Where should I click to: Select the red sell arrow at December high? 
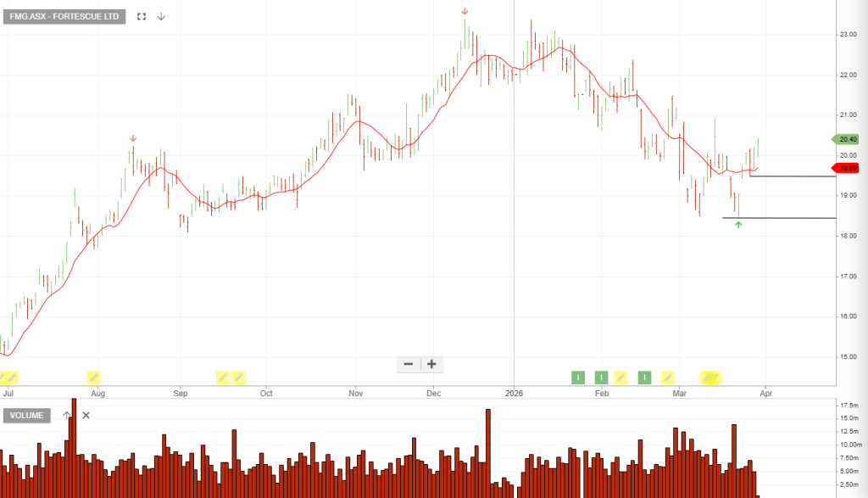point(465,11)
